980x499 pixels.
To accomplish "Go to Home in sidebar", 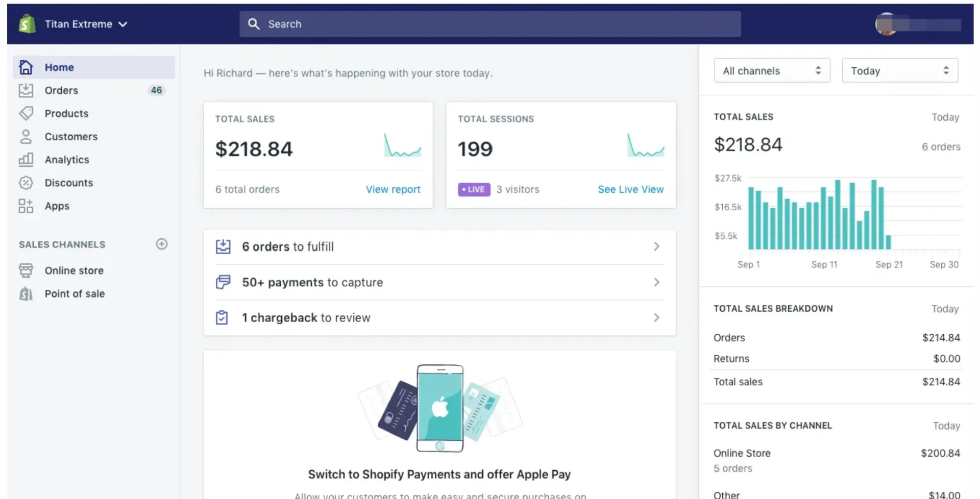I will 94,67.
